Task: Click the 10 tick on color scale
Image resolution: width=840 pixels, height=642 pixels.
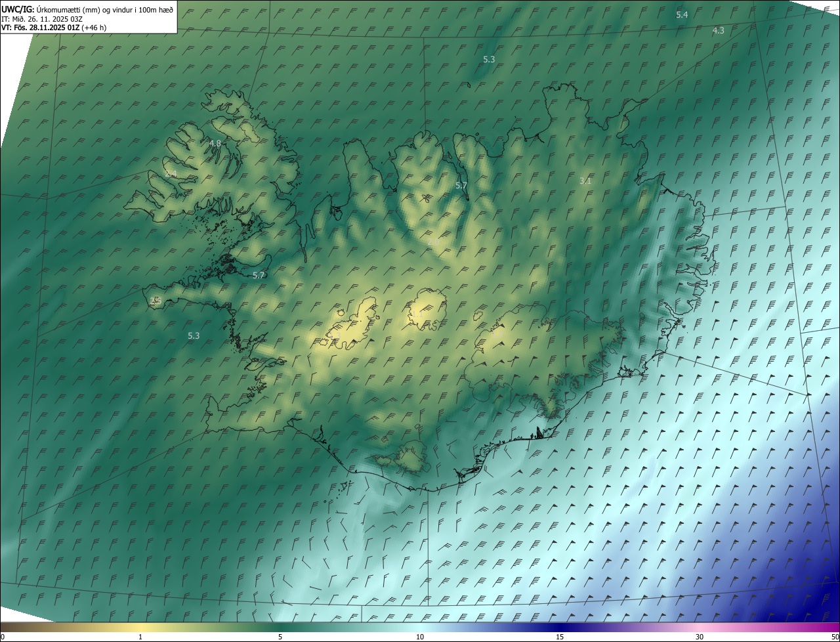Action: click(x=420, y=637)
